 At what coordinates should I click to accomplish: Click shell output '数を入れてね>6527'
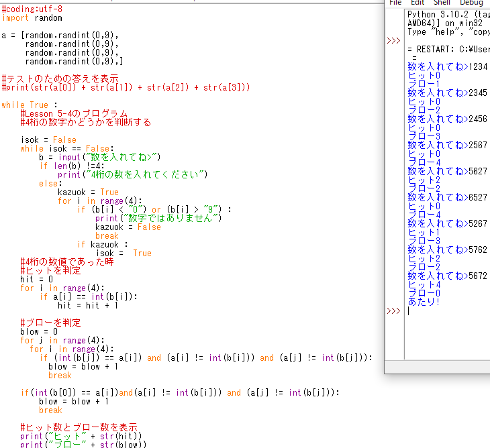[448, 198]
